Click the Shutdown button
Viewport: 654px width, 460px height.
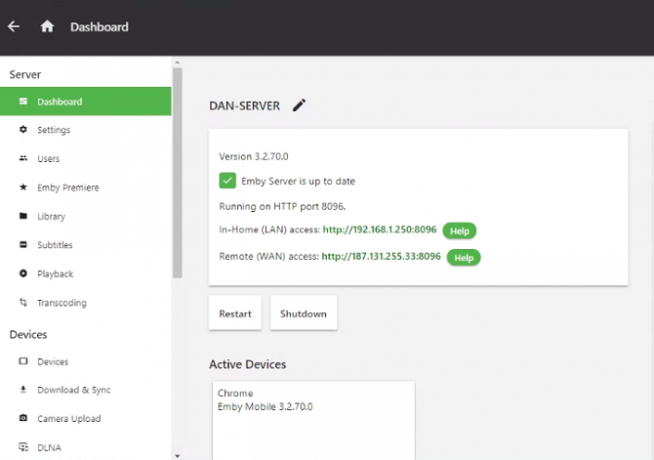point(303,314)
